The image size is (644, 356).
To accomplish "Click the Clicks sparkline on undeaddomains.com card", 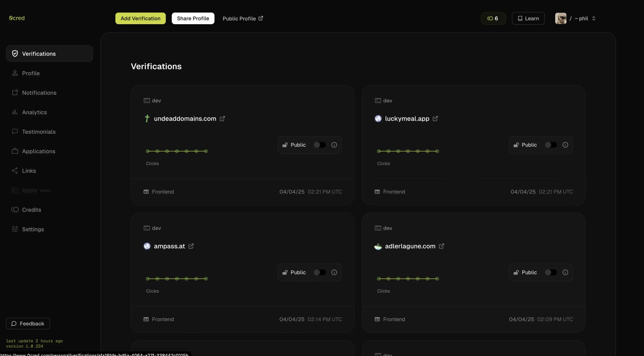I will tap(177, 151).
